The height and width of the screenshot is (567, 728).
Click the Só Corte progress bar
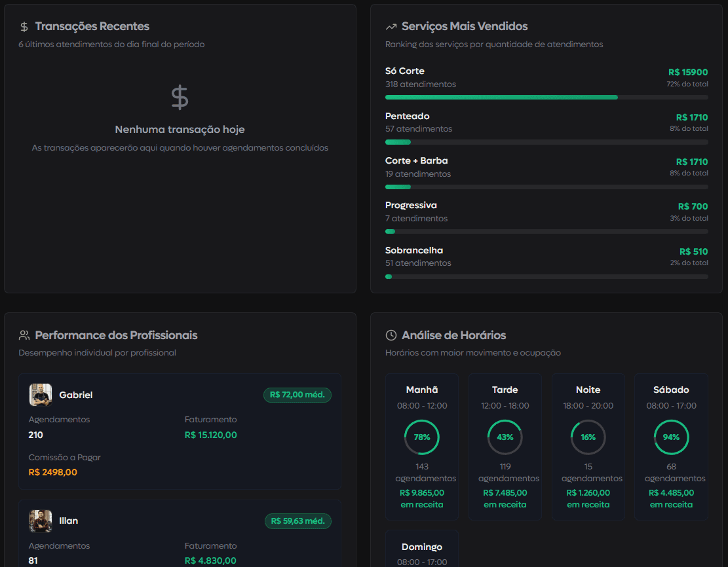[x=546, y=98]
